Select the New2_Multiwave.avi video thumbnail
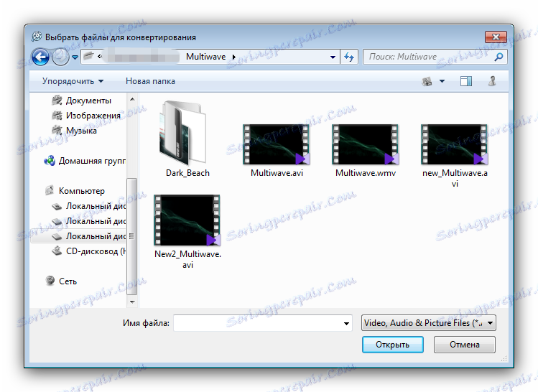The image size is (538, 392). pos(187,220)
